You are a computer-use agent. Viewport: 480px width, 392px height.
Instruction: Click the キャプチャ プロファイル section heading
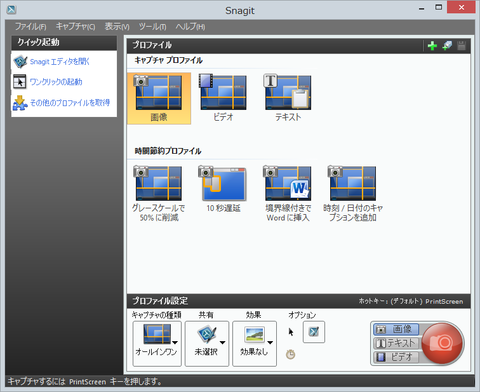pos(169,60)
